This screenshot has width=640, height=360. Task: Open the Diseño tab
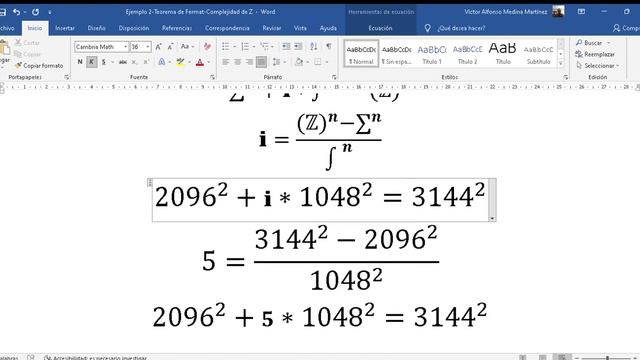click(96, 28)
